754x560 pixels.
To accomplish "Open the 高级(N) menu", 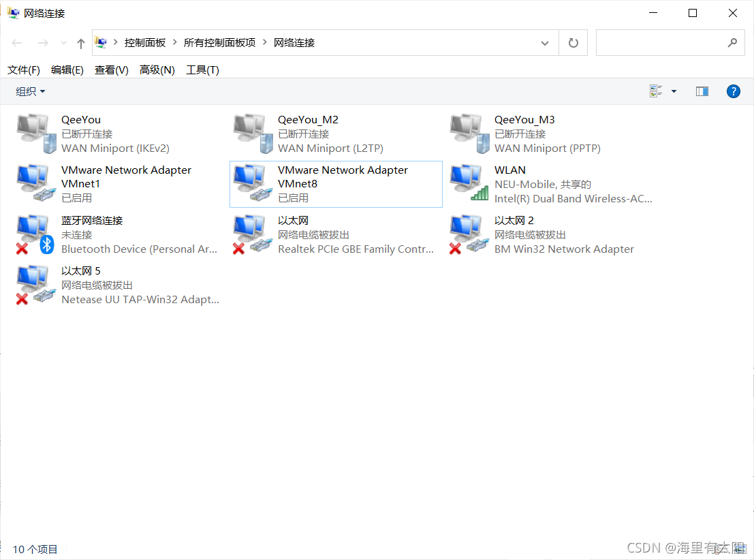I will [x=157, y=70].
